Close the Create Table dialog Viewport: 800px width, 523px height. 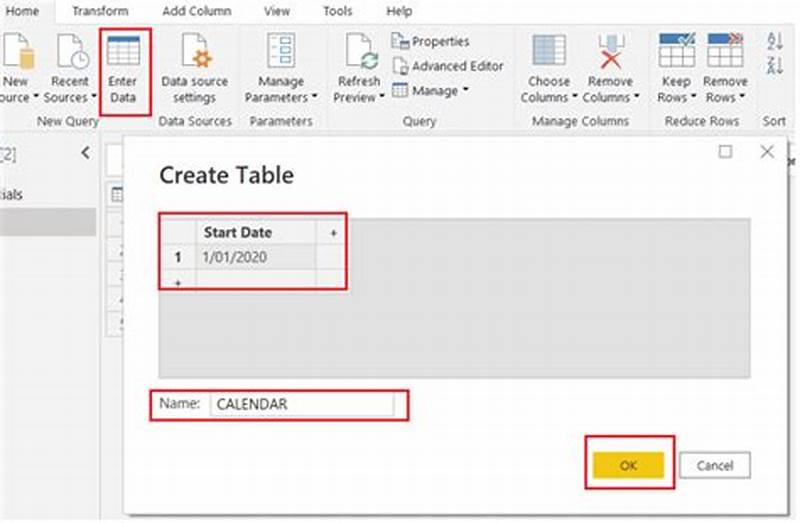click(767, 152)
